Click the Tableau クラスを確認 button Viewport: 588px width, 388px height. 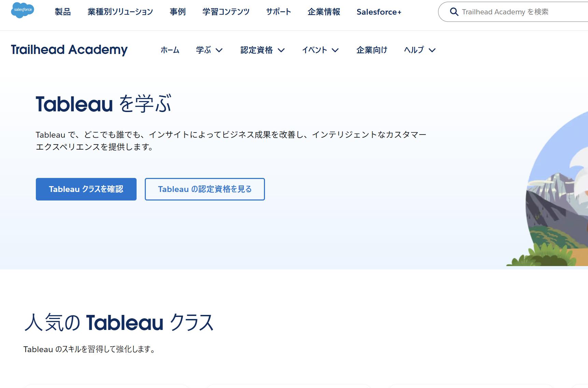click(x=86, y=189)
